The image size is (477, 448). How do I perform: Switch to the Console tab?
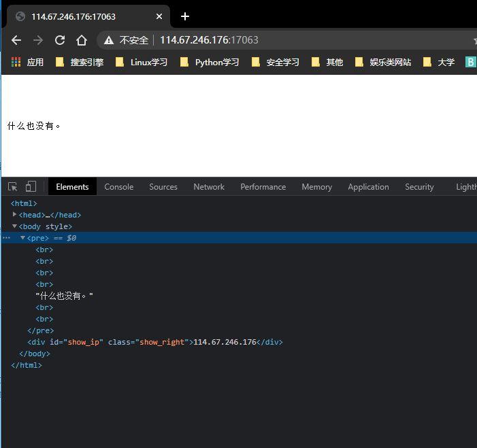118,187
